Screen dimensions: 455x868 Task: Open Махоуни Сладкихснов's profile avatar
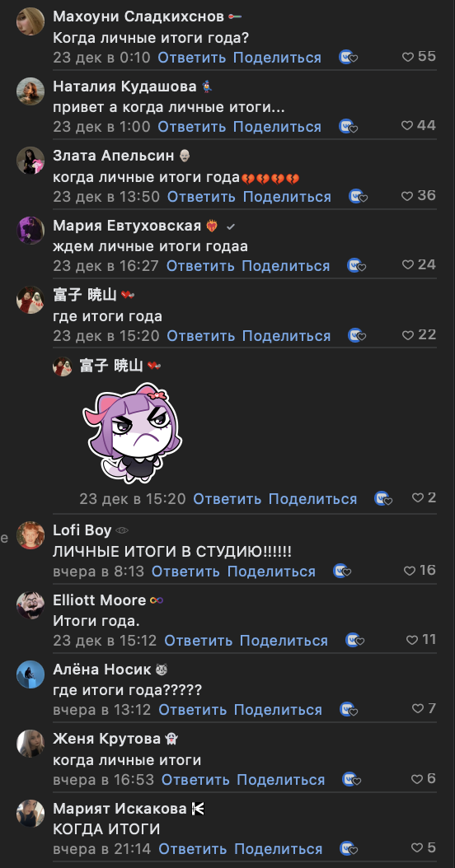pyautogui.click(x=30, y=21)
